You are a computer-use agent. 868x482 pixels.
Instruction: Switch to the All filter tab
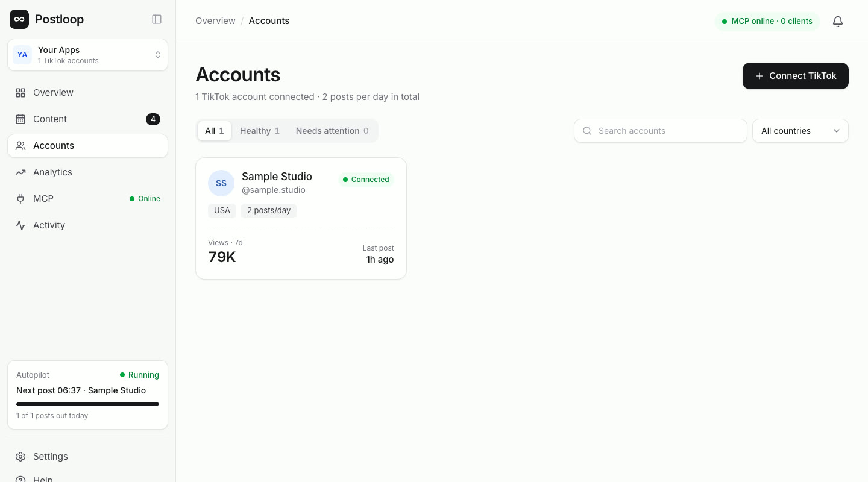[x=215, y=131]
